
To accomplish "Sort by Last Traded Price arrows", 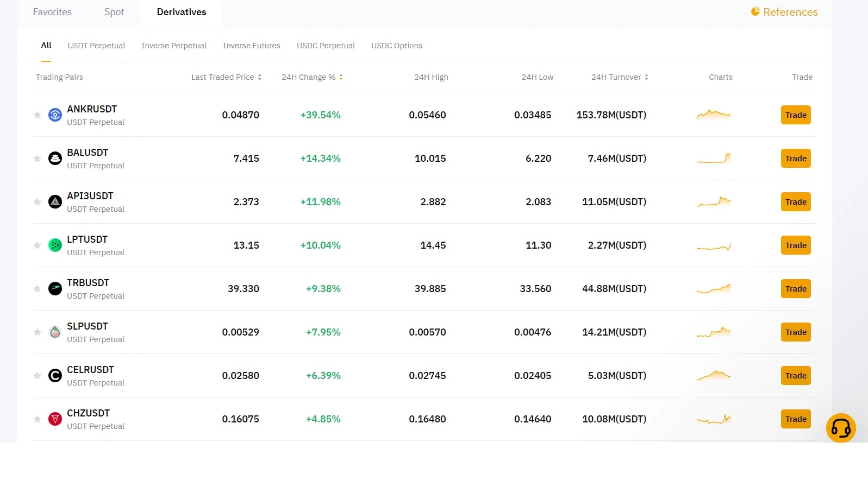I will pos(260,77).
